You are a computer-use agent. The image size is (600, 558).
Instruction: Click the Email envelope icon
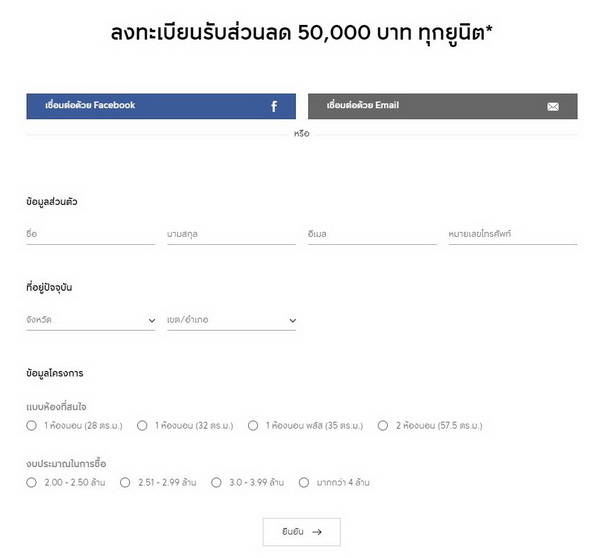click(x=553, y=106)
